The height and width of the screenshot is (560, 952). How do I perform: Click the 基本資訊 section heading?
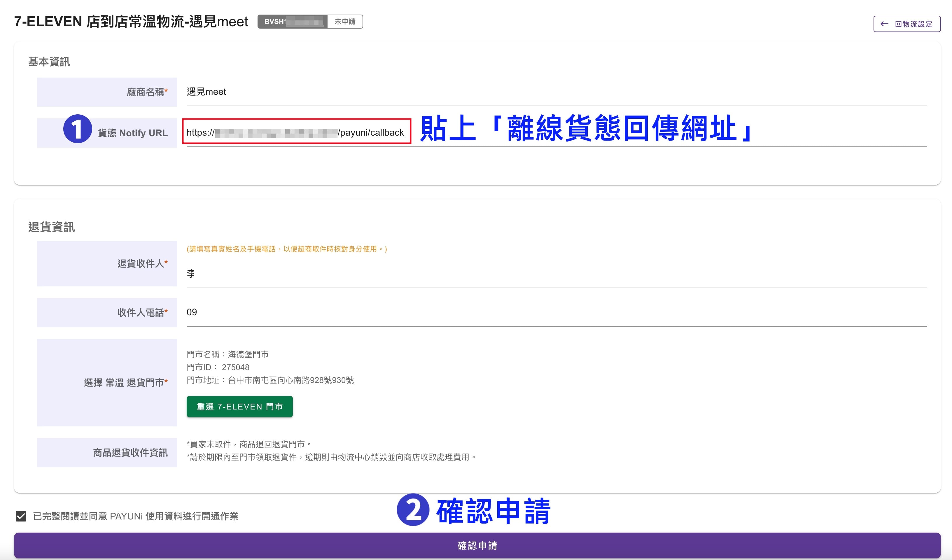point(49,62)
